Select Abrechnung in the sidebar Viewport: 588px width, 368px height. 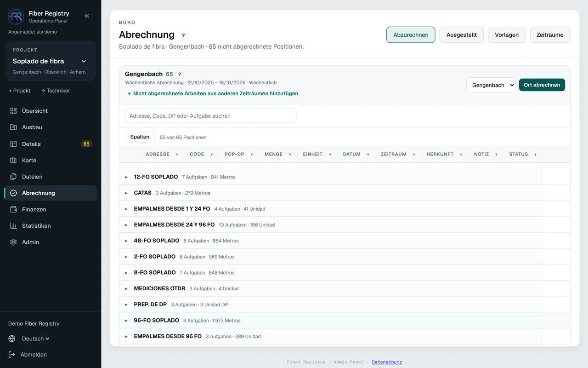click(x=51, y=193)
